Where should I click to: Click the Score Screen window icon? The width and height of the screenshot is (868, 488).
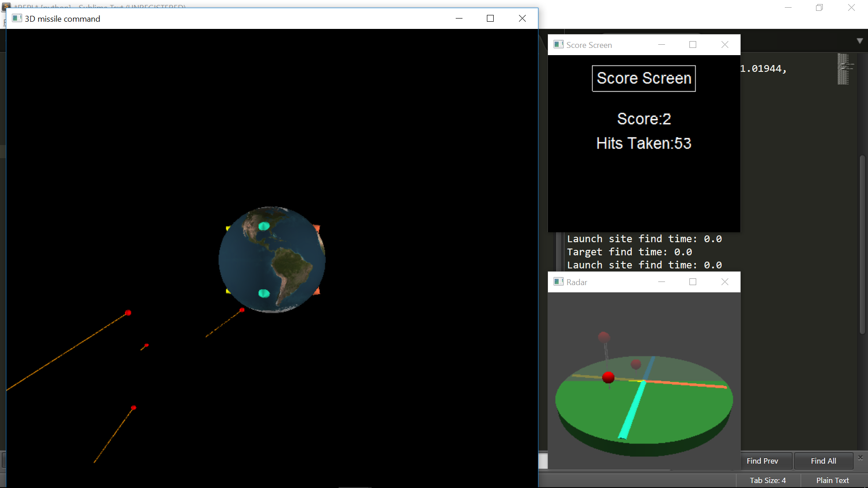(x=558, y=45)
